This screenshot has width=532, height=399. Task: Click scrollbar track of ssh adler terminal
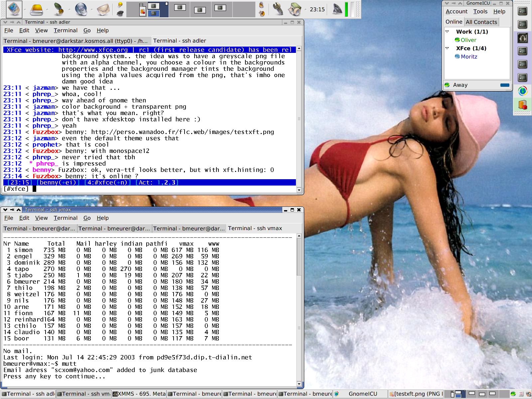pyautogui.click(x=299, y=120)
